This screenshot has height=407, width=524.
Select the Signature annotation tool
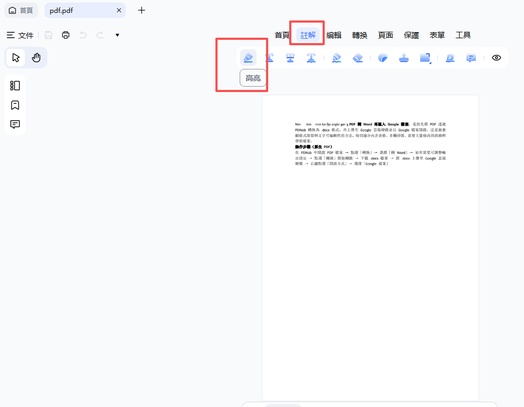point(450,58)
